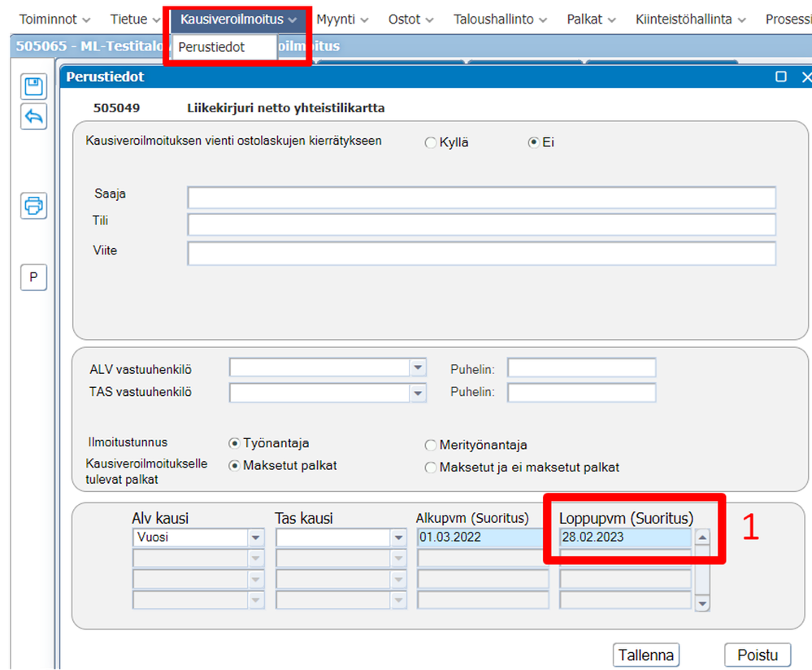812x670 pixels.
Task: Click the Poistu button
Action: tap(758, 655)
